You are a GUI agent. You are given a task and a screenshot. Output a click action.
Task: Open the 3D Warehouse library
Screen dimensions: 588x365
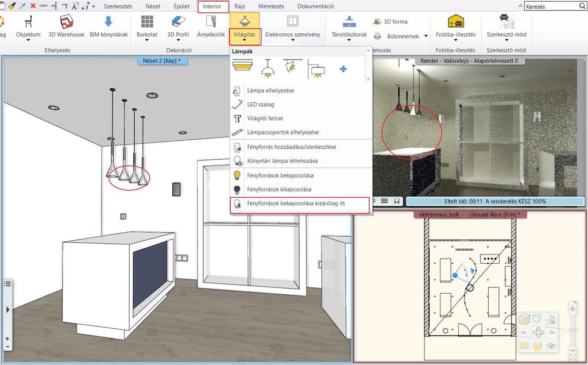click(x=67, y=22)
